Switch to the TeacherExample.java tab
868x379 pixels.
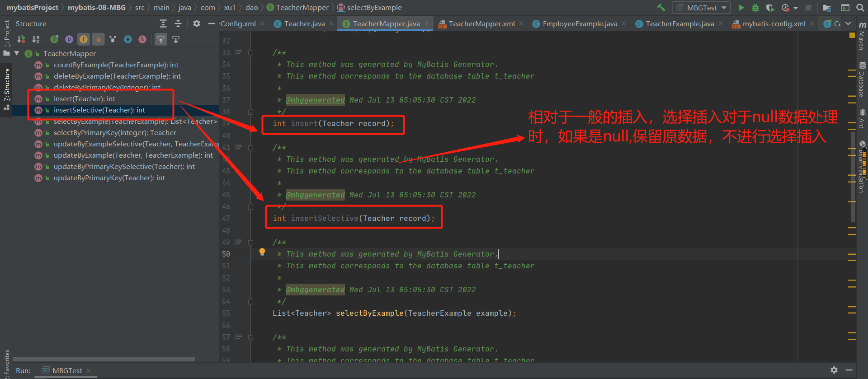[680, 23]
